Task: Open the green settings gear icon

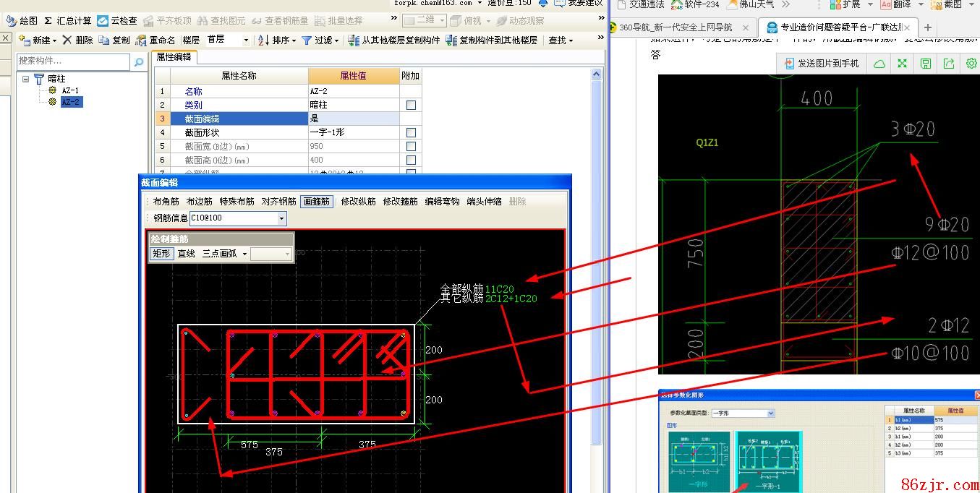Action: pos(971,64)
